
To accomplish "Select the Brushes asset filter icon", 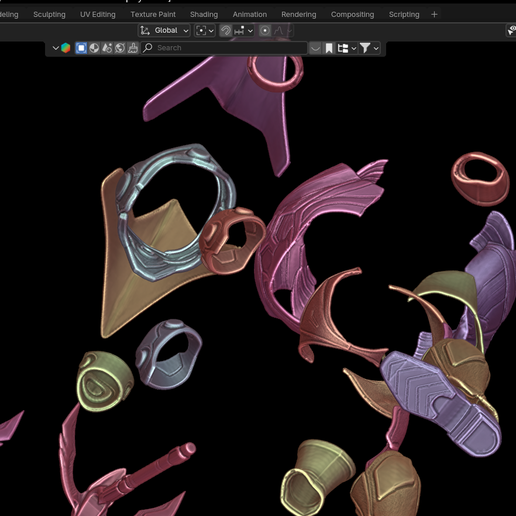I will pos(133,48).
